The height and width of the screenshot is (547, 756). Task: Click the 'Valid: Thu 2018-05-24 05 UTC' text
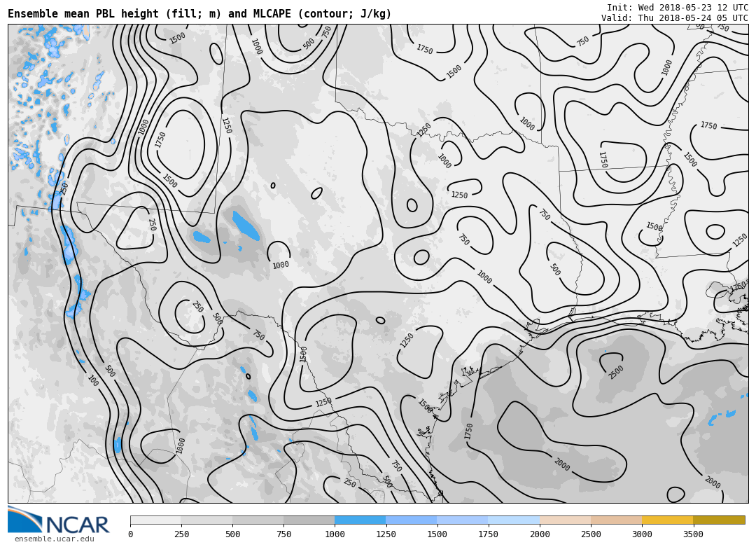(x=675, y=18)
